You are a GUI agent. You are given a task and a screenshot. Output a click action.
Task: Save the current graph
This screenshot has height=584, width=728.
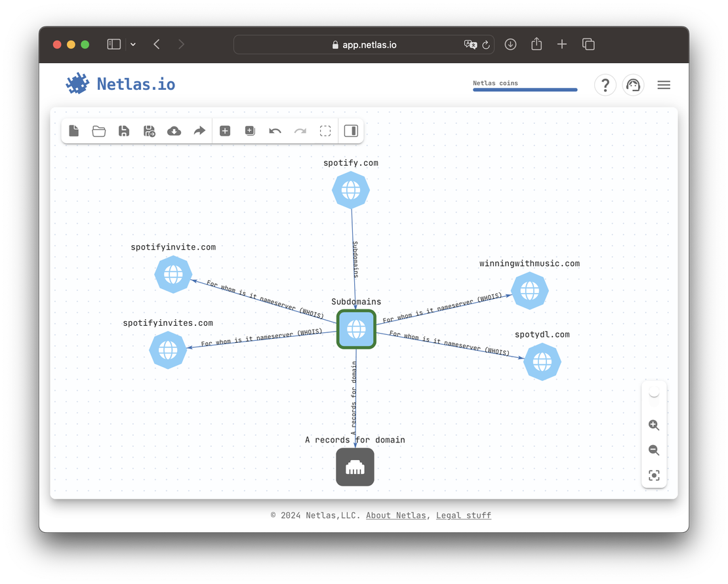tap(124, 131)
